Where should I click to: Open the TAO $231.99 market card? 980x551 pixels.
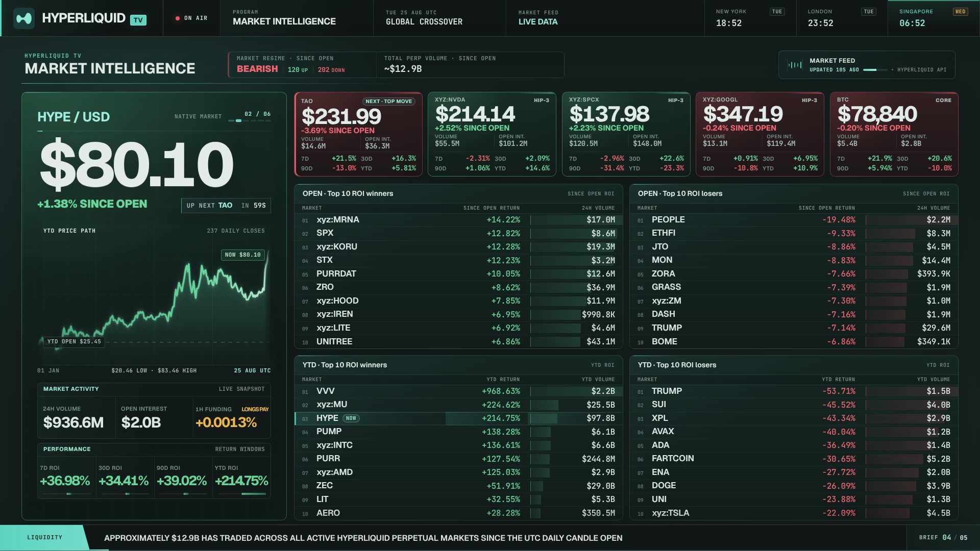coord(358,134)
